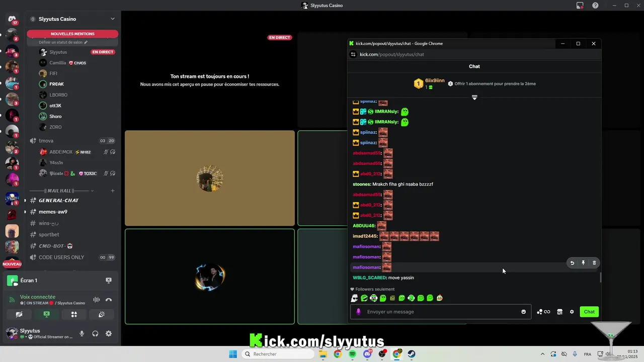
Task: Open noise suppression waveform icon
Action: 96,300
